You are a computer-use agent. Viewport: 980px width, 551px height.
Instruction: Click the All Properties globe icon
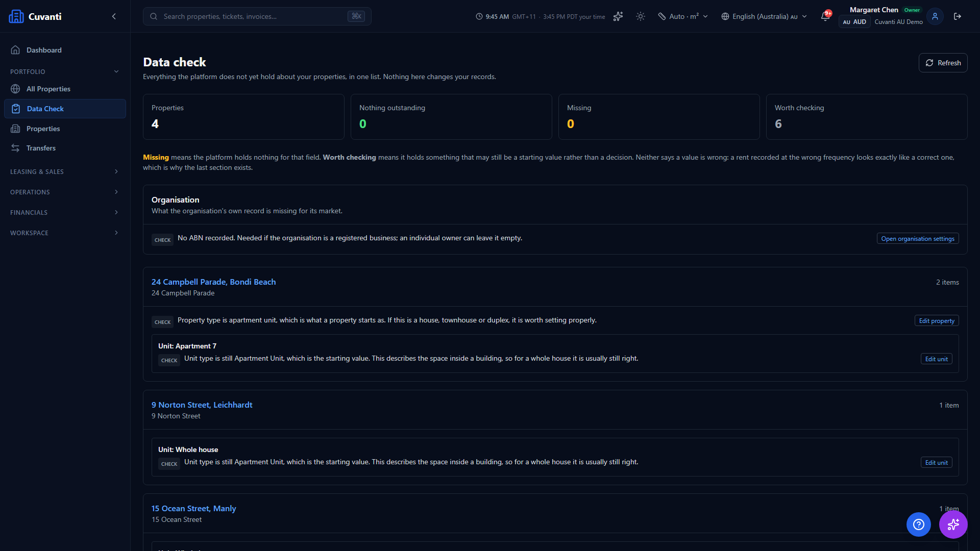(15, 89)
